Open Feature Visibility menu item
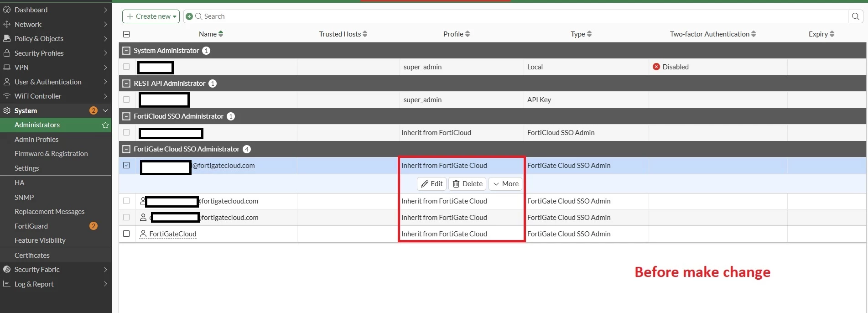Screen dimensions: 868x313 (x=40, y=240)
